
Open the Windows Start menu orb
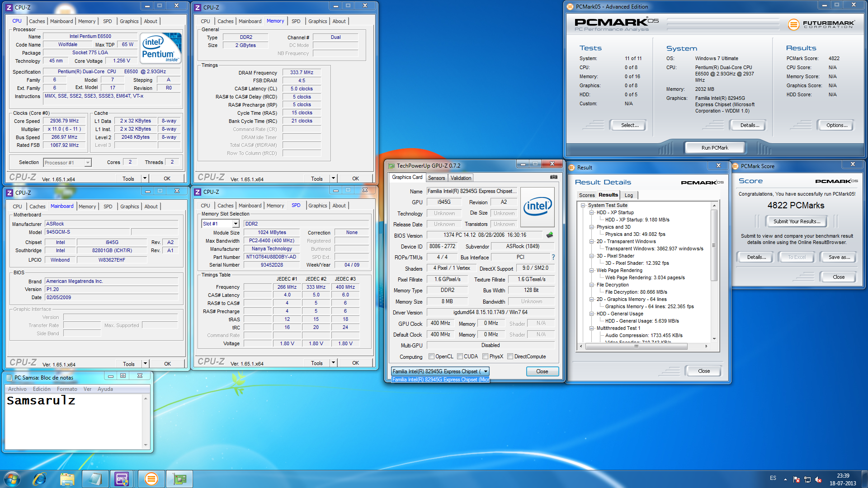click(x=12, y=479)
